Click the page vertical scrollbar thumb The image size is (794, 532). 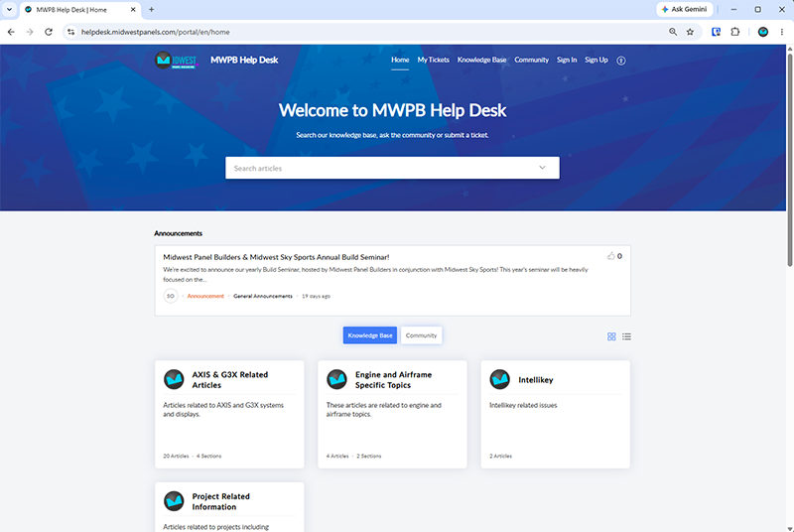click(789, 160)
